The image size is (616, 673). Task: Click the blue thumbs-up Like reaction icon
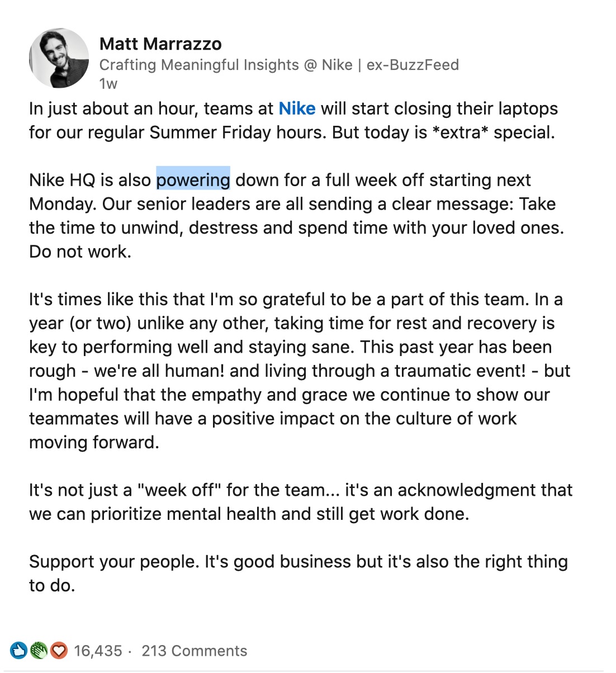coord(19,650)
